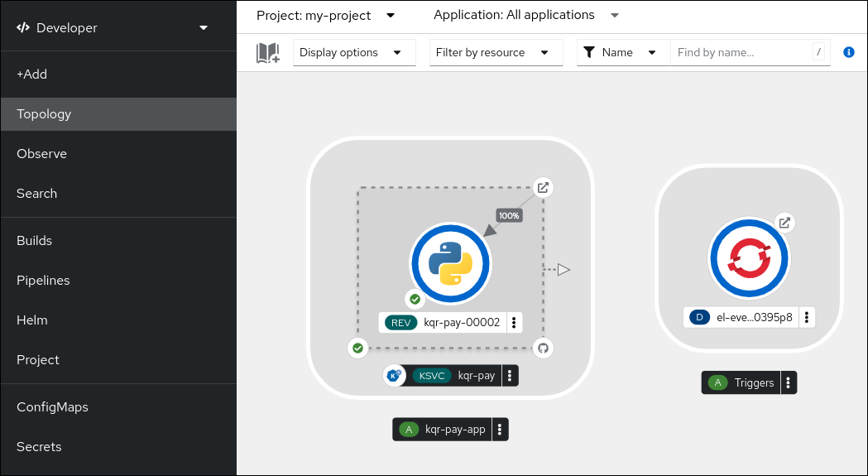Image resolution: width=868 pixels, height=476 pixels.
Task: Open kebab menu for Triggers application
Action: [x=789, y=382]
